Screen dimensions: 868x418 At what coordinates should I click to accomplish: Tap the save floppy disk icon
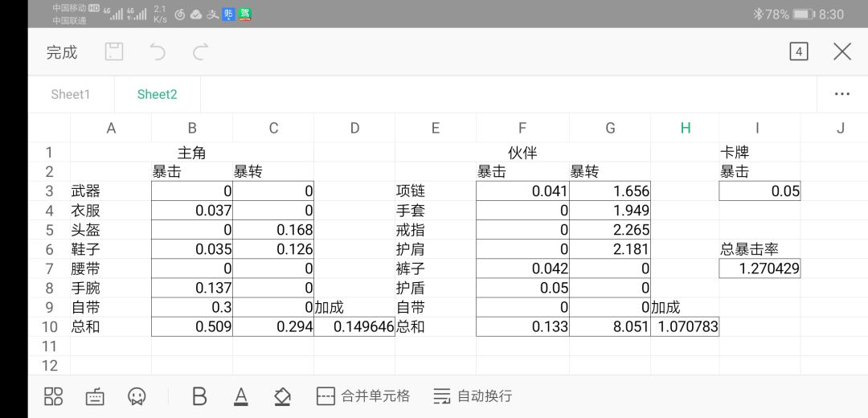pyautogui.click(x=114, y=52)
